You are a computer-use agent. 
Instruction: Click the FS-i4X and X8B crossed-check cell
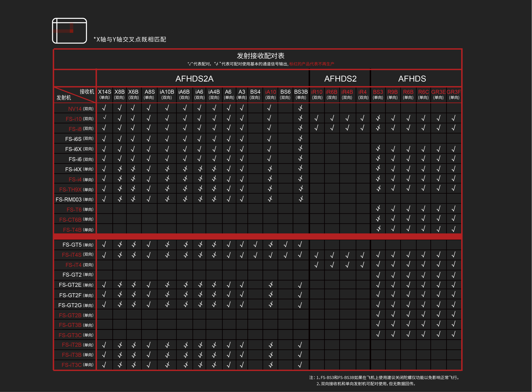pos(120,169)
